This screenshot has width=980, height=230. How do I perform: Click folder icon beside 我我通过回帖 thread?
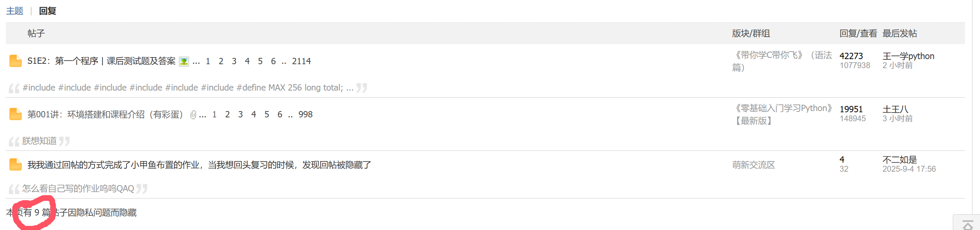pos(15,165)
